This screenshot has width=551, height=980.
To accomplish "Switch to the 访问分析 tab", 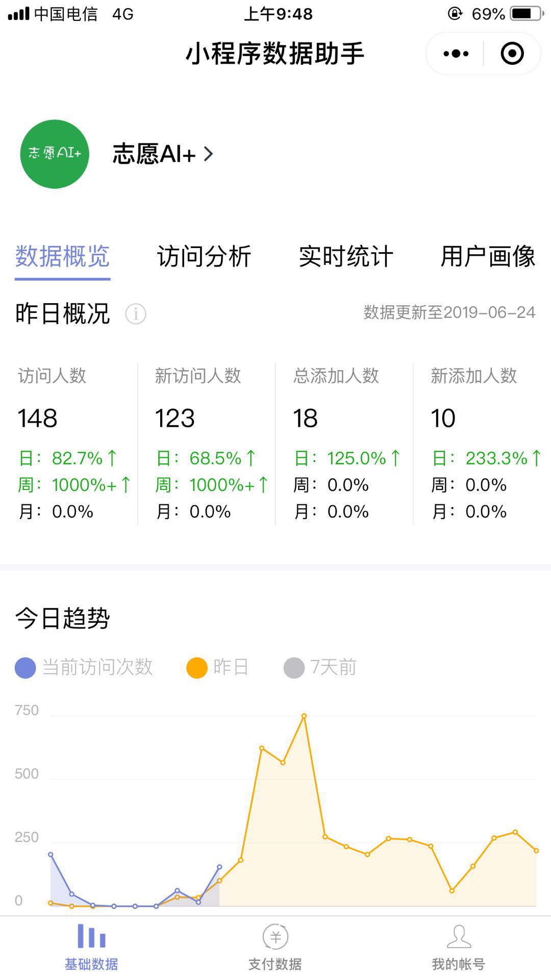I will tap(204, 256).
